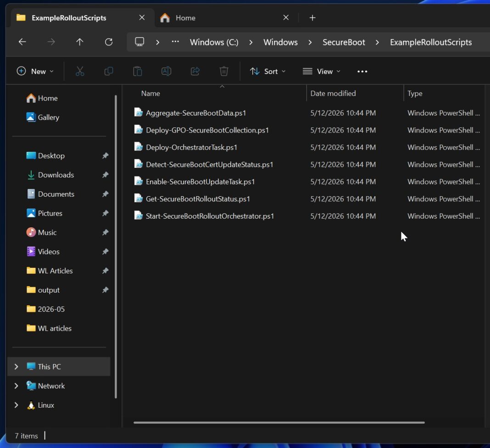Close the Home tab
The image size is (490, 448).
pos(286,17)
